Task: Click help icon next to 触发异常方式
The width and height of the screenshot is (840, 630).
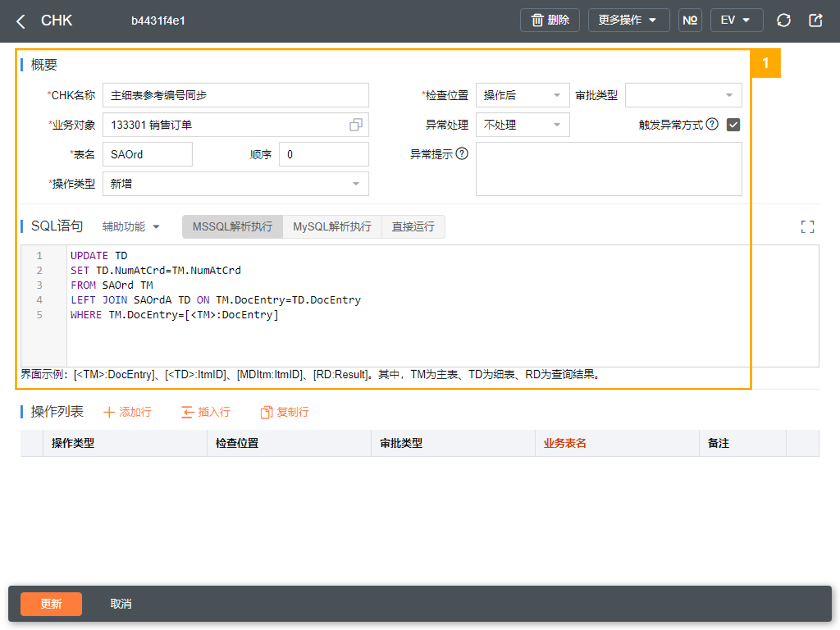Action: (712, 124)
